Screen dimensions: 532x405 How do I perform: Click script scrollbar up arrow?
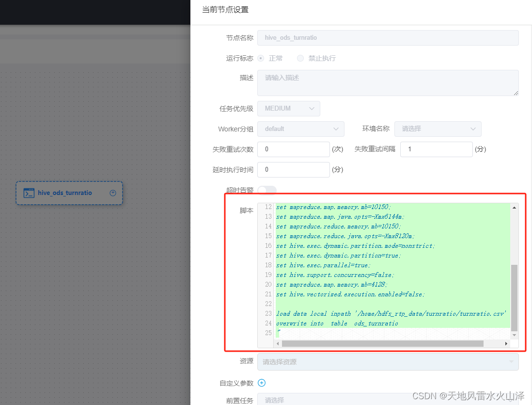point(515,207)
